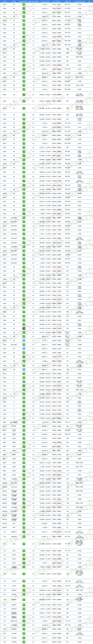Click the CDLA engine code cell
This screenshot has width=93, height=644.
[x=79, y=475]
